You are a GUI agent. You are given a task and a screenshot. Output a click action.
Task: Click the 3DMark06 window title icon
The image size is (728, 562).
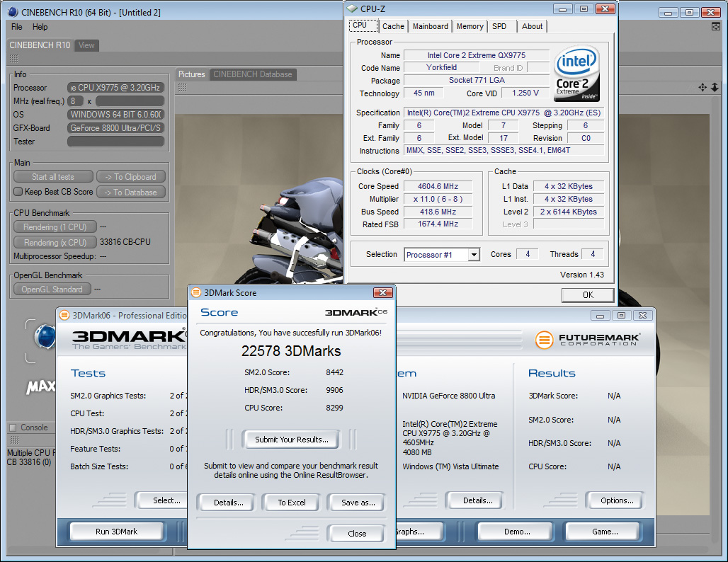64,315
